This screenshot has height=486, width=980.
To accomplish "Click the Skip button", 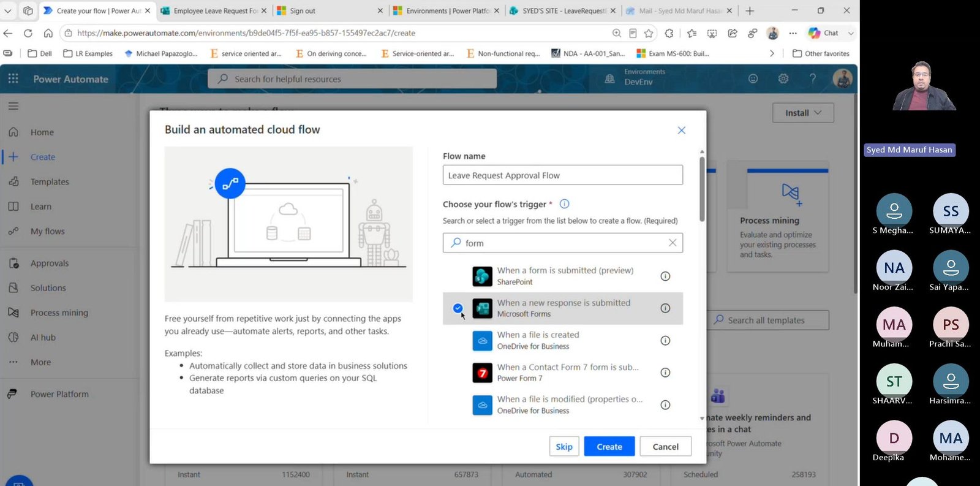I will (564, 447).
